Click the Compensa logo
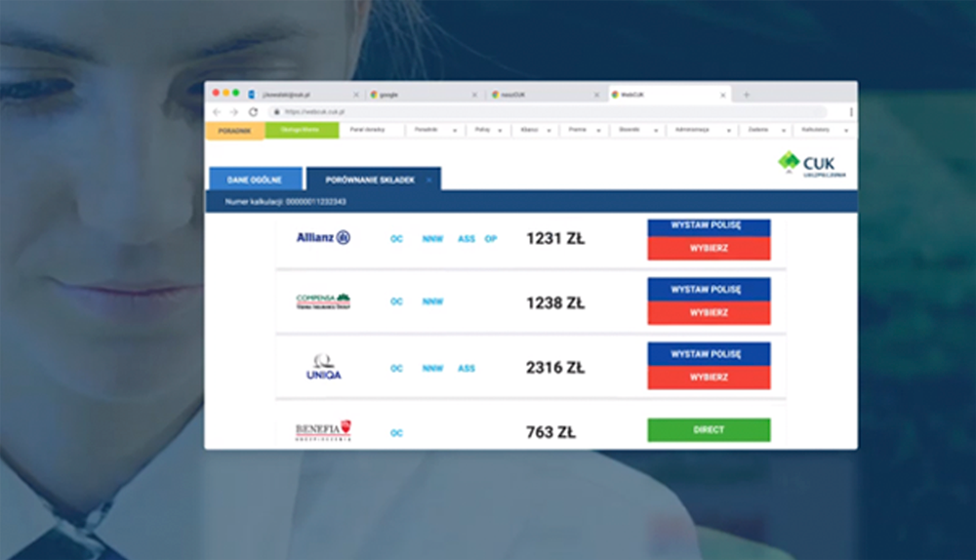Screen dimensions: 976x560 coord(323,301)
